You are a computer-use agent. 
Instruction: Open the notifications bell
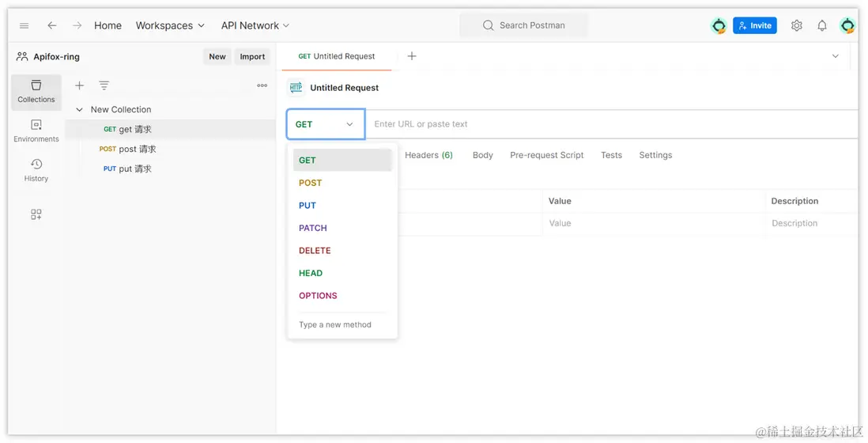(822, 25)
